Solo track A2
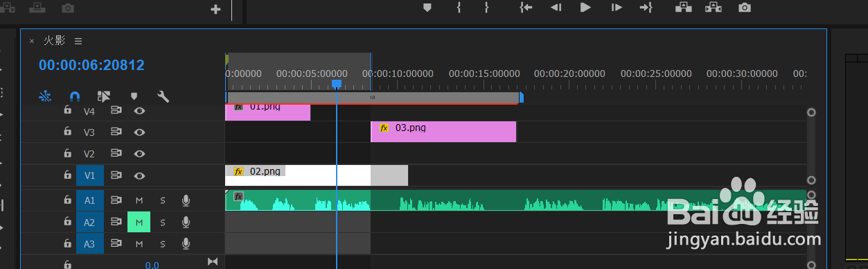The image size is (868, 269). click(163, 223)
